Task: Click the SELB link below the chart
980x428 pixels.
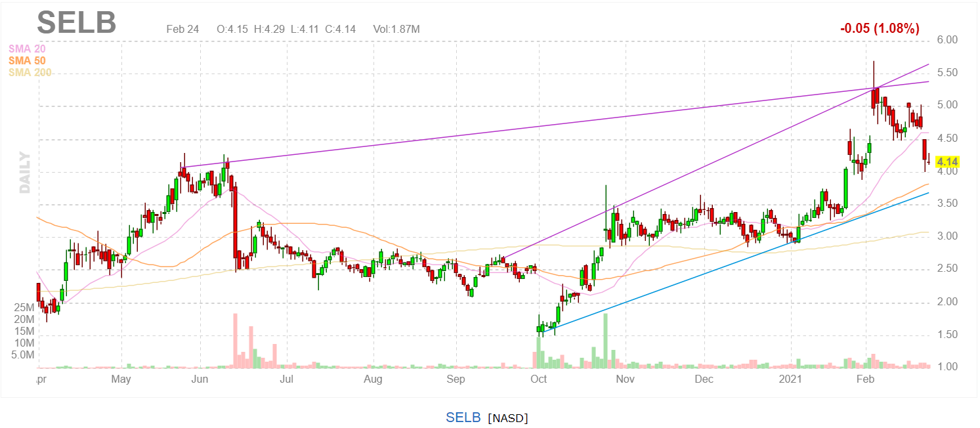Action: coord(463,417)
